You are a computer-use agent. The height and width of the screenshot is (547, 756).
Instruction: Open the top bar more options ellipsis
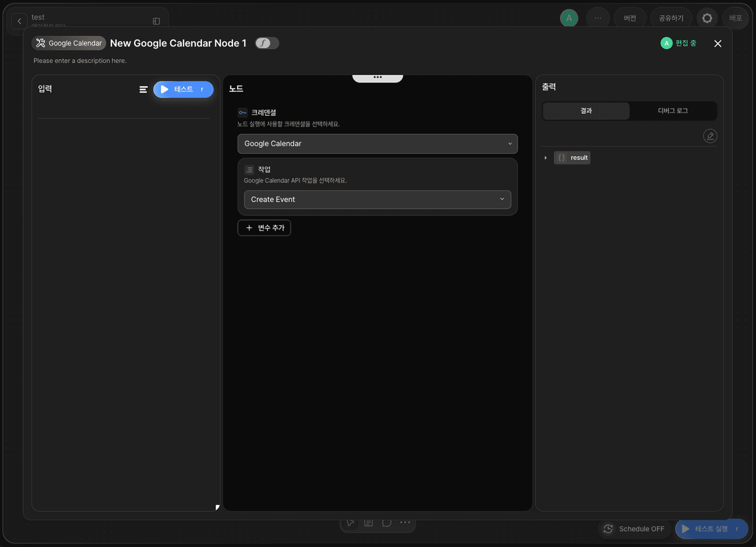coord(598,18)
